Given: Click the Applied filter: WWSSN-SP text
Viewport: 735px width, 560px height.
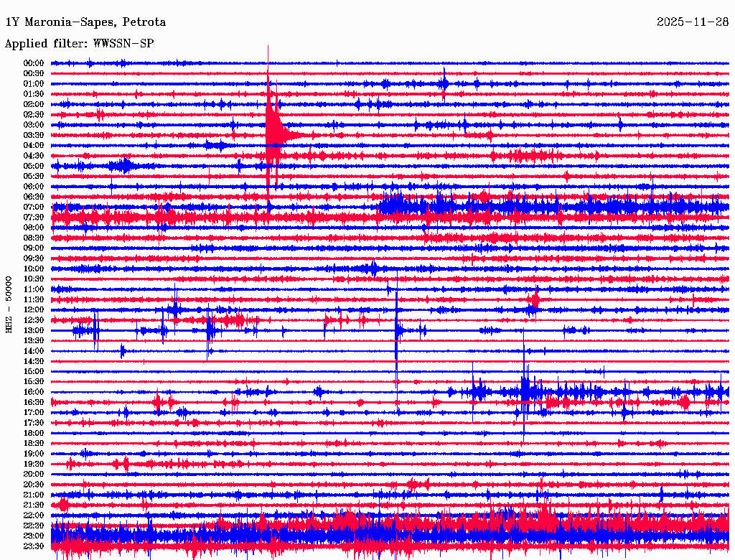Looking at the screenshot, I should (79, 44).
